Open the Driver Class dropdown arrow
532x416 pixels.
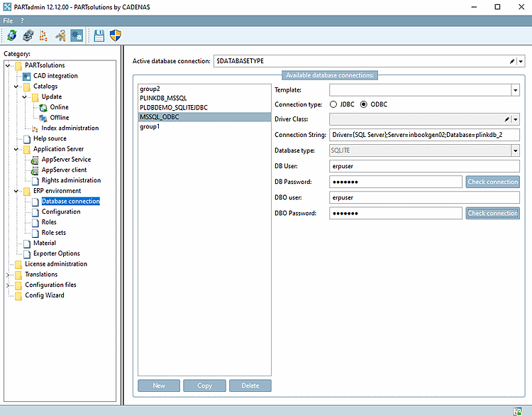(x=516, y=119)
